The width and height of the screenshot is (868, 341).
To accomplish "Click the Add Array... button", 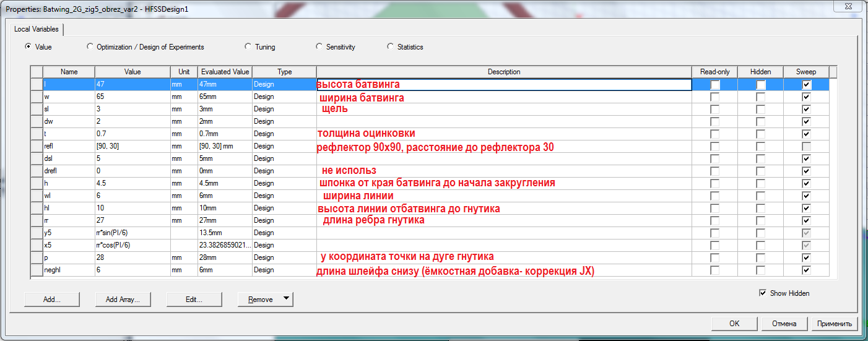I will [123, 300].
